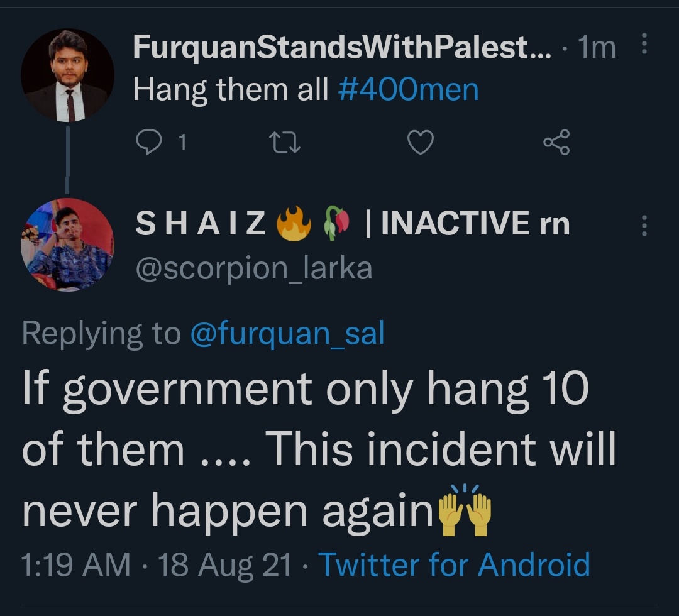Open SHAIZ's profile picture avatar
This screenshot has width=679, height=616.
[67, 245]
